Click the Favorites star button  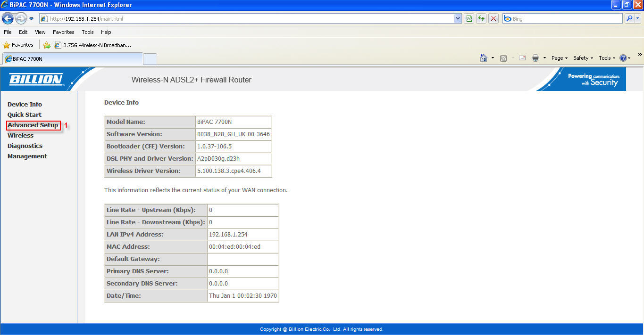point(18,45)
